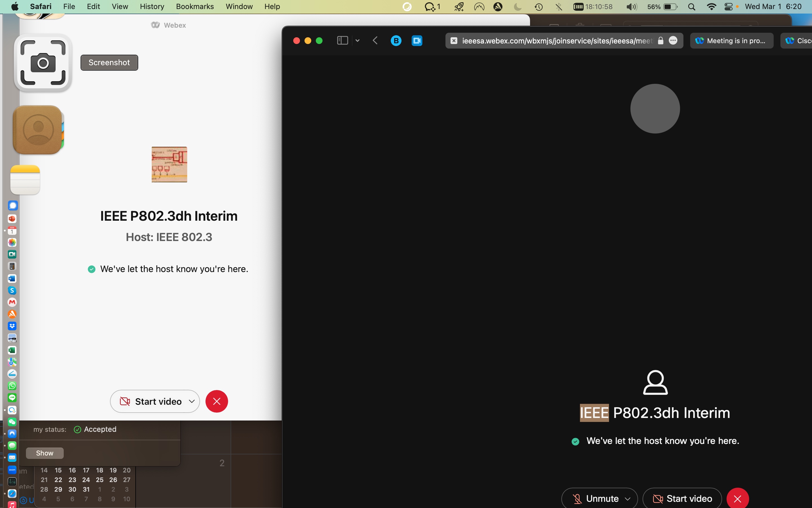Switch to the Meeting is in progress tab
The width and height of the screenshot is (812, 508).
click(x=731, y=41)
